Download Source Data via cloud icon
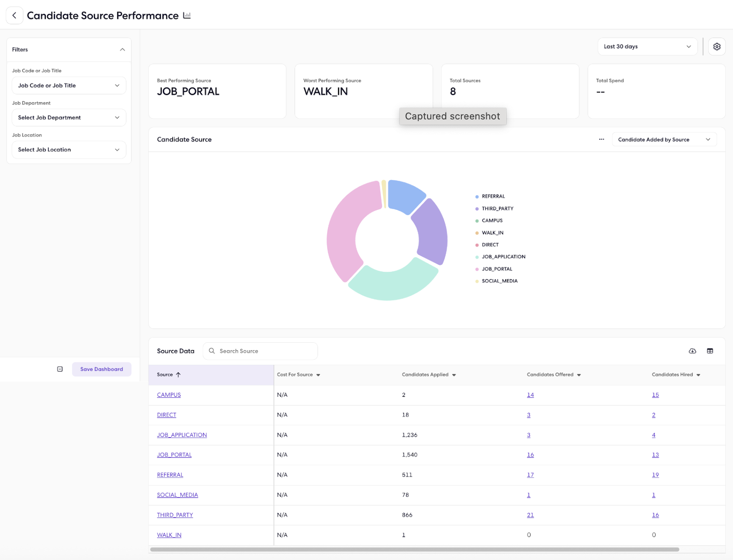The height and width of the screenshot is (560, 733). click(692, 351)
